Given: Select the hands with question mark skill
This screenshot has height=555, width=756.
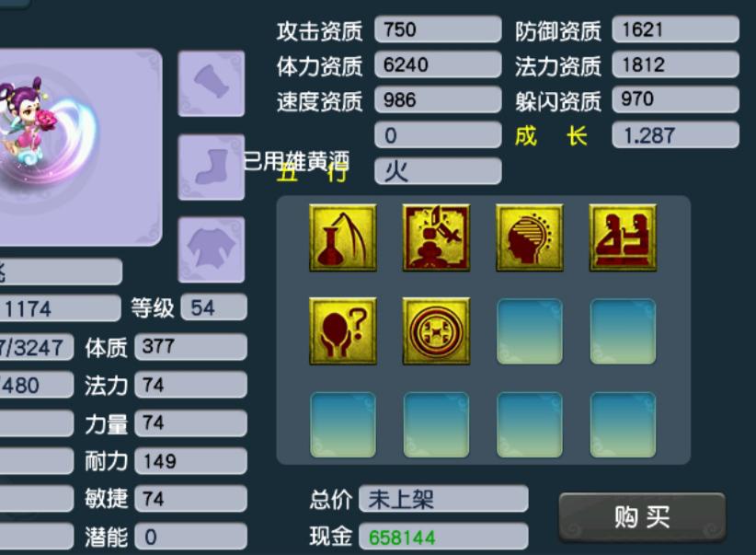Looking at the screenshot, I should (x=343, y=331).
